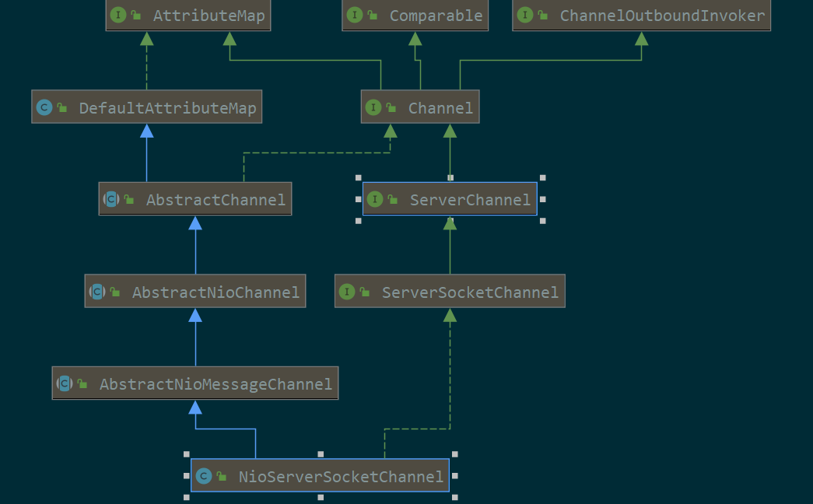
Task: Click the interface icon on AttributeMap node
Action: 118,15
